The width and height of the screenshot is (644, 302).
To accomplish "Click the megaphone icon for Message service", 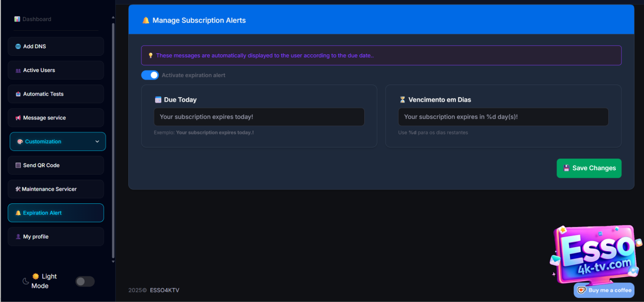I will pyautogui.click(x=18, y=118).
